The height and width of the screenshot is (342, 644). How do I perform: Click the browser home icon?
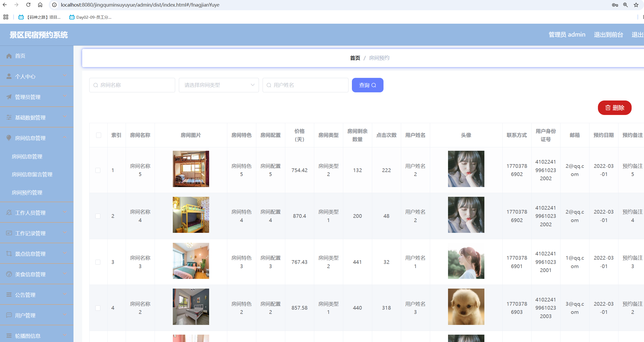click(x=40, y=5)
